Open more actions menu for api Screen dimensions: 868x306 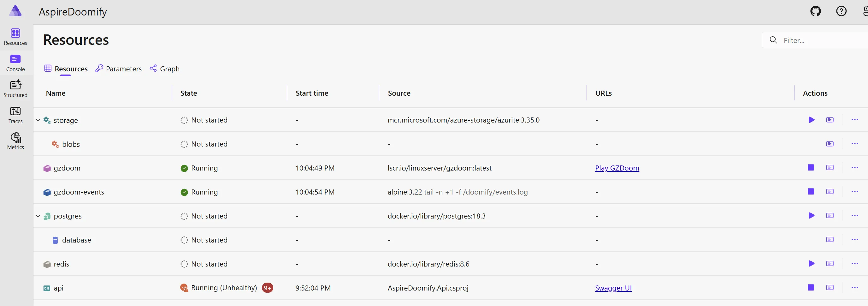pyautogui.click(x=855, y=287)
